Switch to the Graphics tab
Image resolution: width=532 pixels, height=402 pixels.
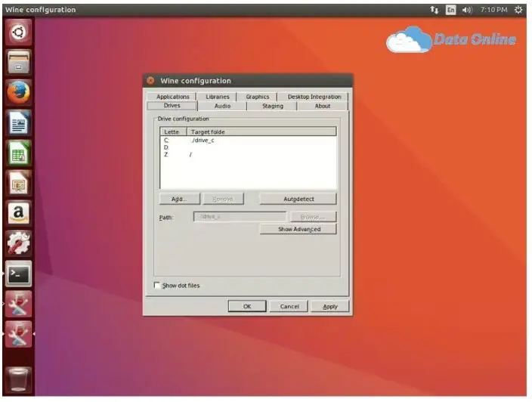(258, 97)
